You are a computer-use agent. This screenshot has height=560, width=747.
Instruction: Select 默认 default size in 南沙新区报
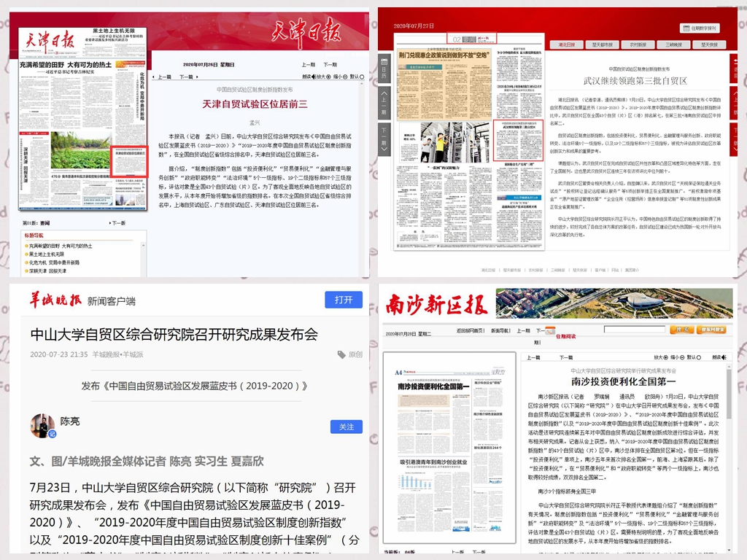698,357
